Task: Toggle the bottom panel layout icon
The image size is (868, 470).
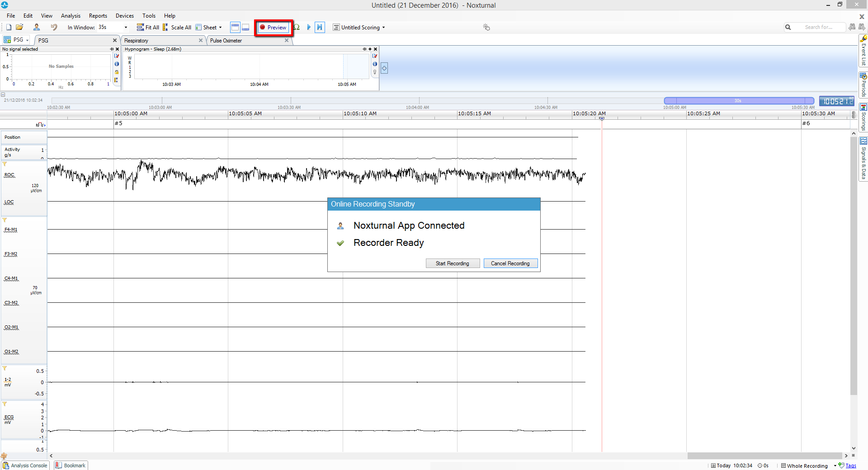Action: click(245, 27)
